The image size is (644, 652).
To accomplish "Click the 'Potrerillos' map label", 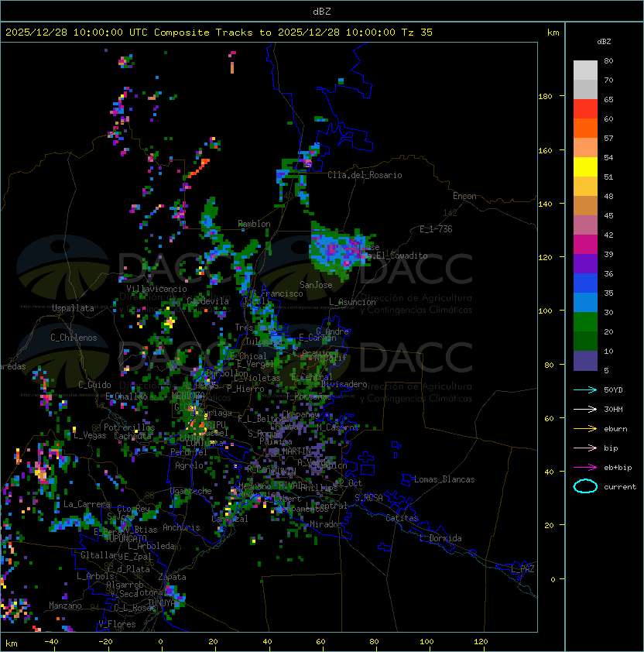I will (129, 427).
